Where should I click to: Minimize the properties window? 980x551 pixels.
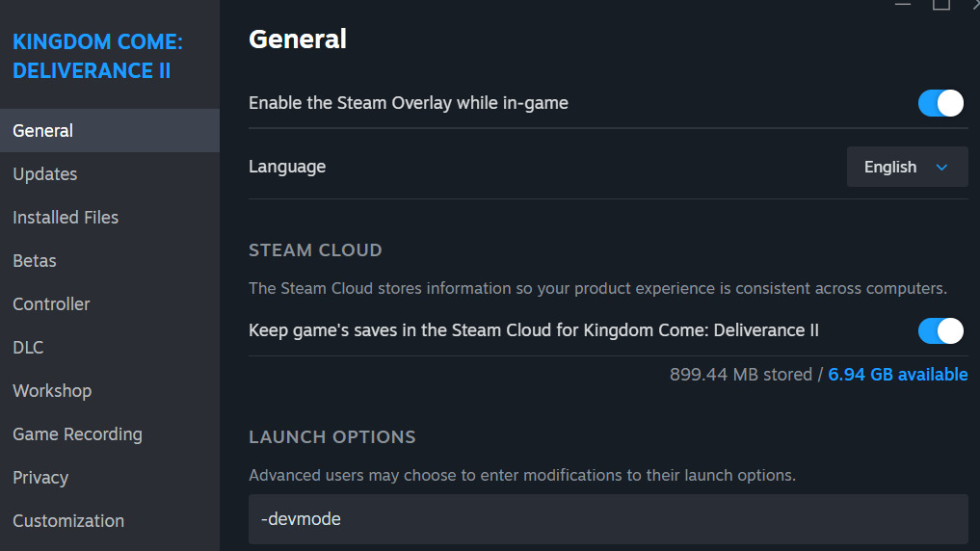[902, 4]
